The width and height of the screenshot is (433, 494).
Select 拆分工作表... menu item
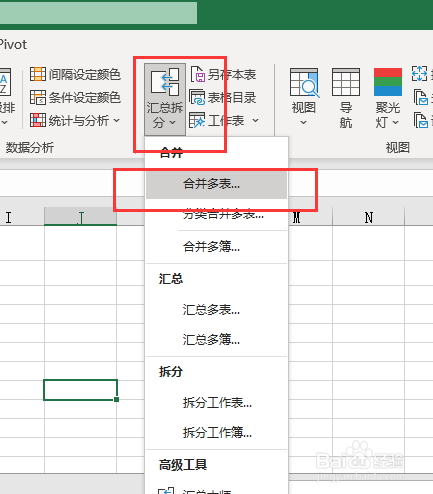(x=216, y=403)
